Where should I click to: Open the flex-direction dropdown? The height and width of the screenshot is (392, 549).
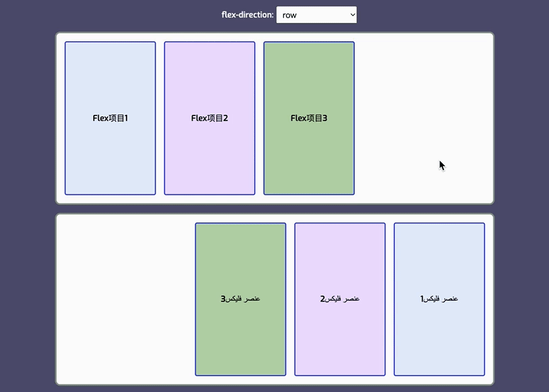coord(316,15)
